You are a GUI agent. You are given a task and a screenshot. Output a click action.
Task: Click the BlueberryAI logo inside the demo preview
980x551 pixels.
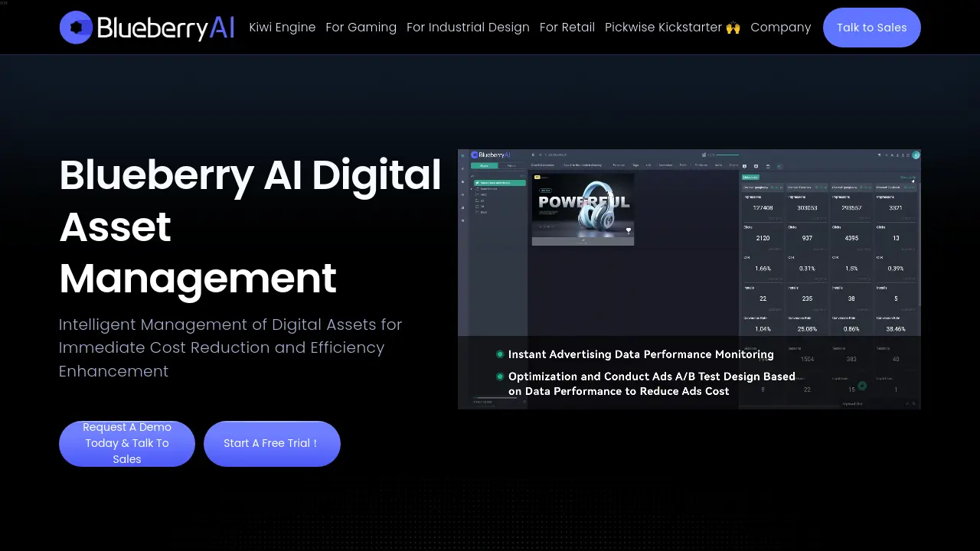point(490,155)
